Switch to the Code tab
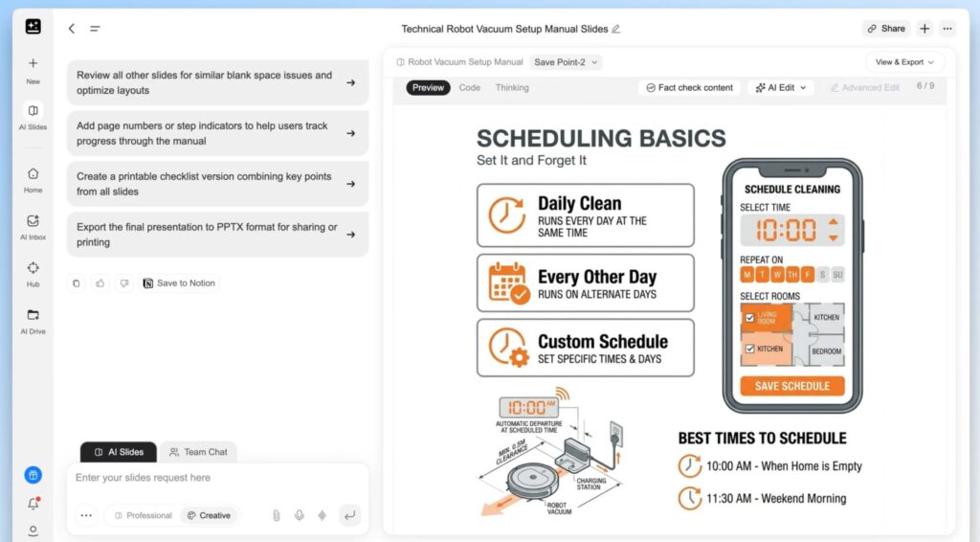Image resolution: width=980 pixels, height=542 pixels. (x=470, y=87)
